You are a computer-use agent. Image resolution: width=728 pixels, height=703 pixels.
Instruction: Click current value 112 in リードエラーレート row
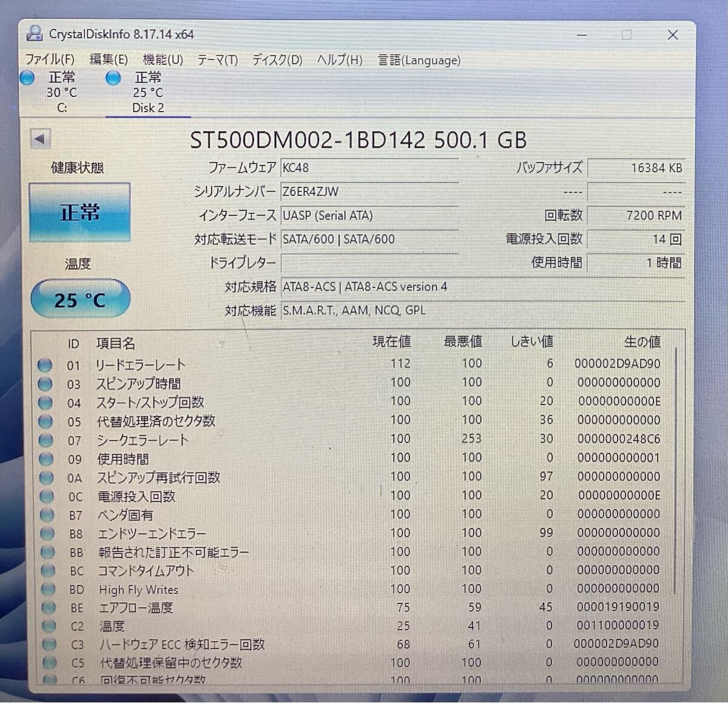point(400,363)
